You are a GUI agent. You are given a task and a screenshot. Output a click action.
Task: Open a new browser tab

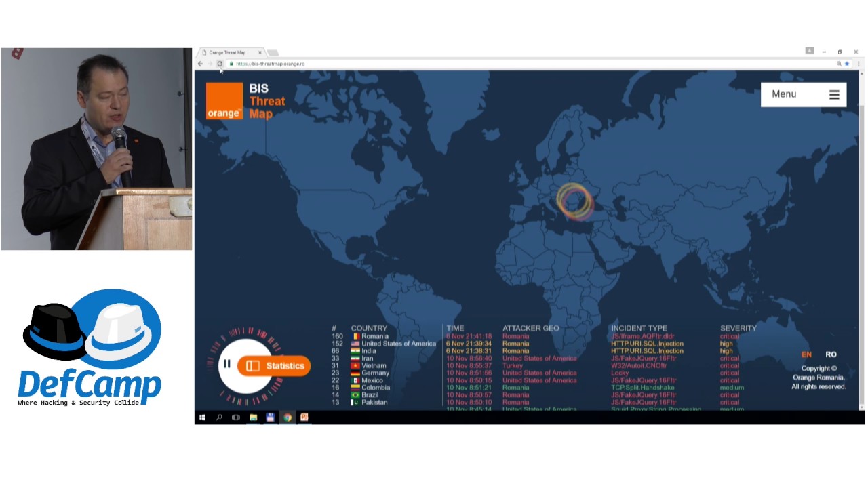273,52
